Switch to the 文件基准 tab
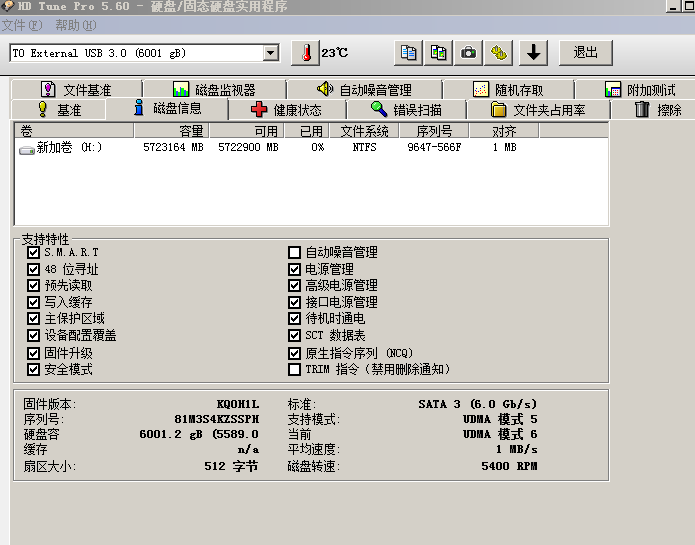Image resolution: width=695 pixels, height=545 pixels. 76,90
